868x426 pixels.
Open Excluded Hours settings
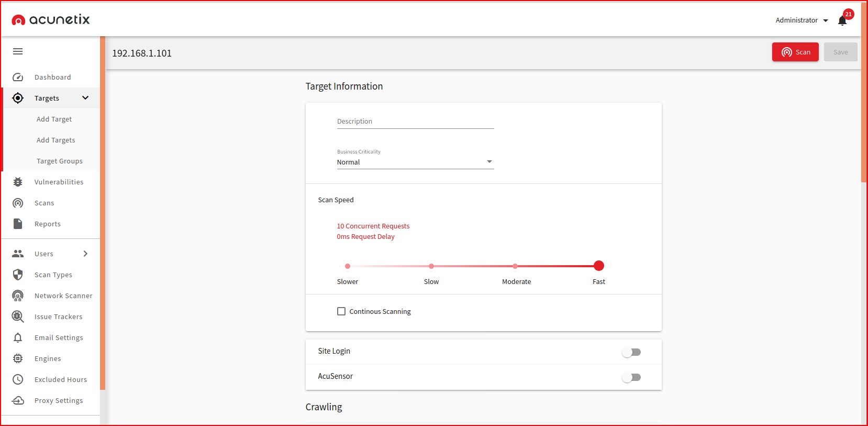(61, 379)
